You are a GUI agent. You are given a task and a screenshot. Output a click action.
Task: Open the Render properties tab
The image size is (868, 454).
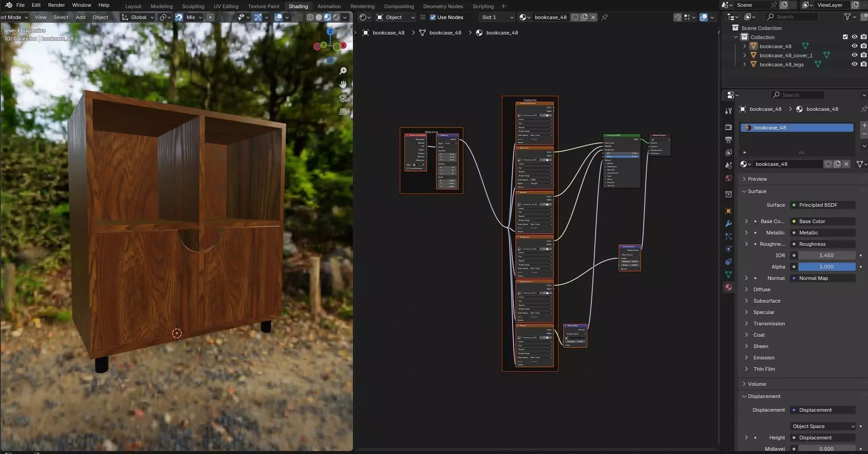(x=729, y=127)
